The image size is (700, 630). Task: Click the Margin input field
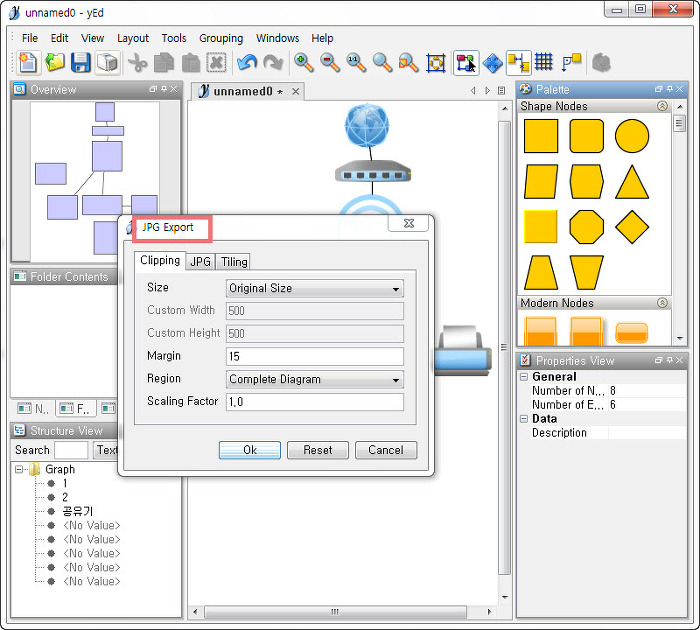coord(314,356)
